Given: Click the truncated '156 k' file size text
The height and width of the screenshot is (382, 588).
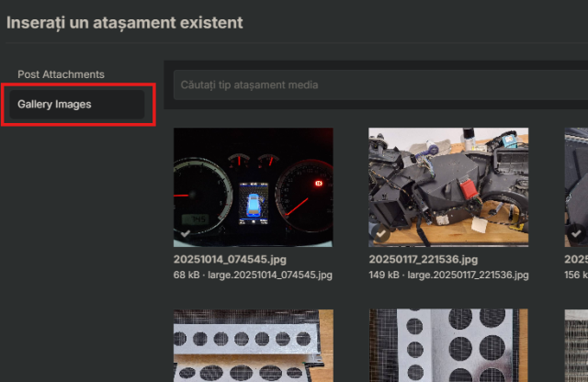Looking at the screenshot, I should [x=576, y=275].
